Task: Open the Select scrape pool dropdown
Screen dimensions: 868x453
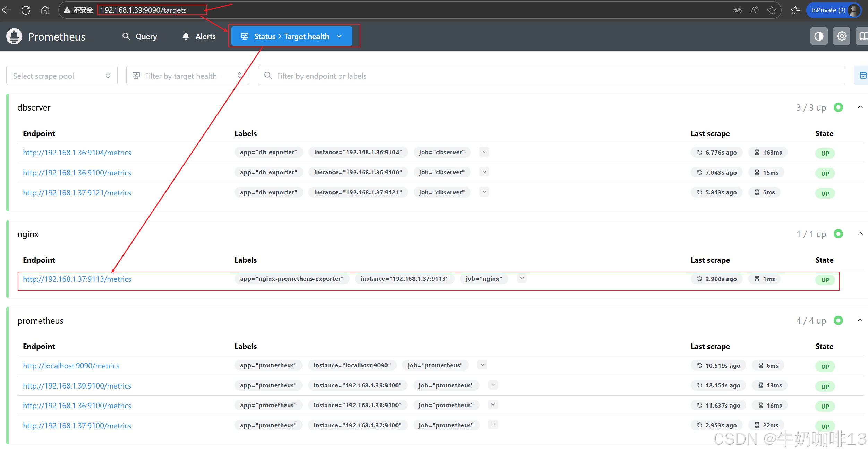Action: pyautogui.click(x=62, y=76)
